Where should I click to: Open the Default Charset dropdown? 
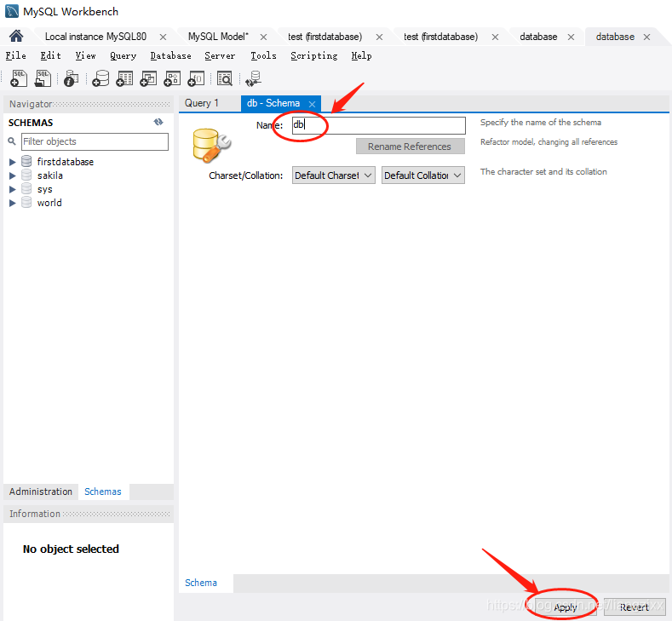pyautogui.click(x=333, y=175)
